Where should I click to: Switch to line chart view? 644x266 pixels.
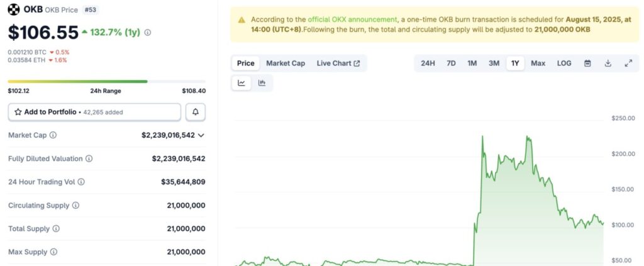241,82
